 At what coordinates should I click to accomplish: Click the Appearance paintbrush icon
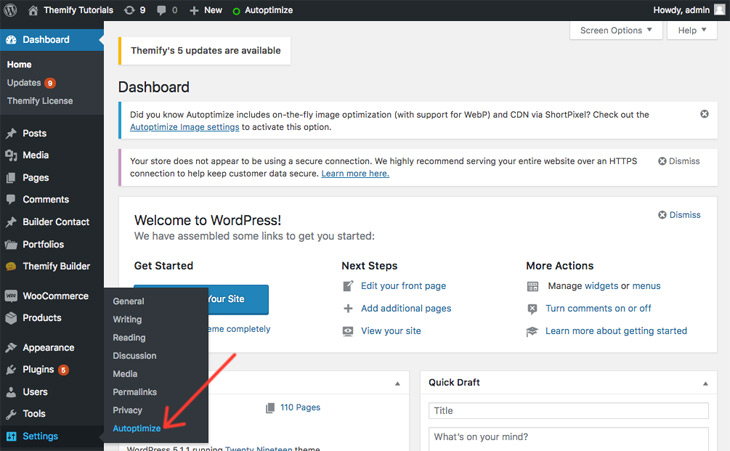(11, 348)
